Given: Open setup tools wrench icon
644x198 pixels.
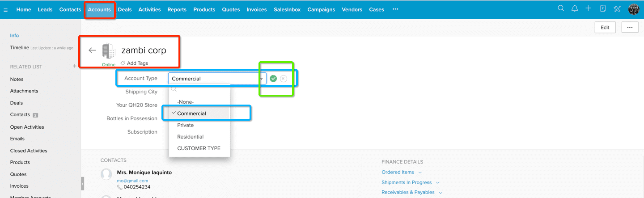Looking at the screenshot, I should pos(617,8).
